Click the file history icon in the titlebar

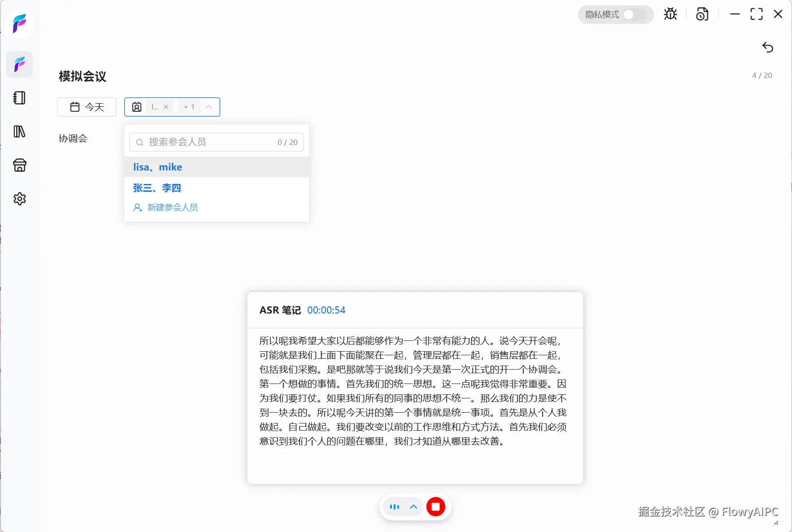pyautogui.click(x=701, y=14)
